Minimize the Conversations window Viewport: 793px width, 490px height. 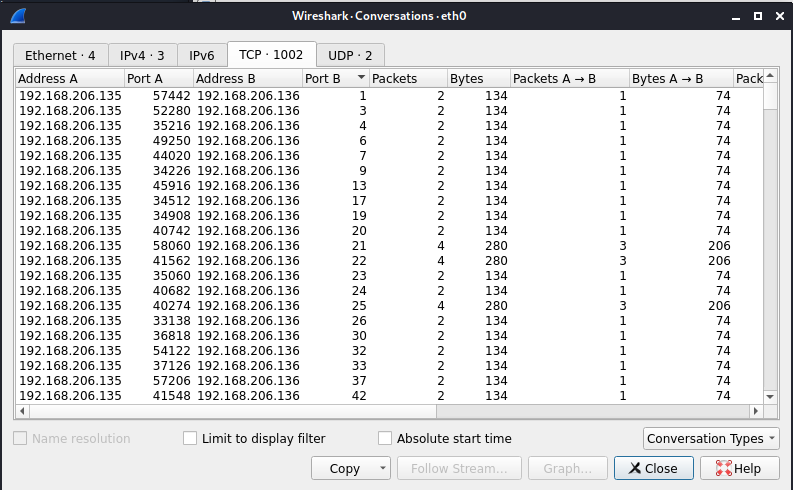pyautogui.click(x=736, y=17)
